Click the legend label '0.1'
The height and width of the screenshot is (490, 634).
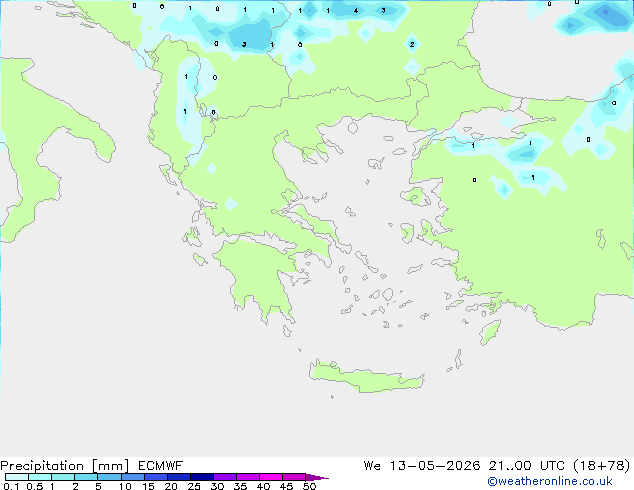(x=11, y=486)
